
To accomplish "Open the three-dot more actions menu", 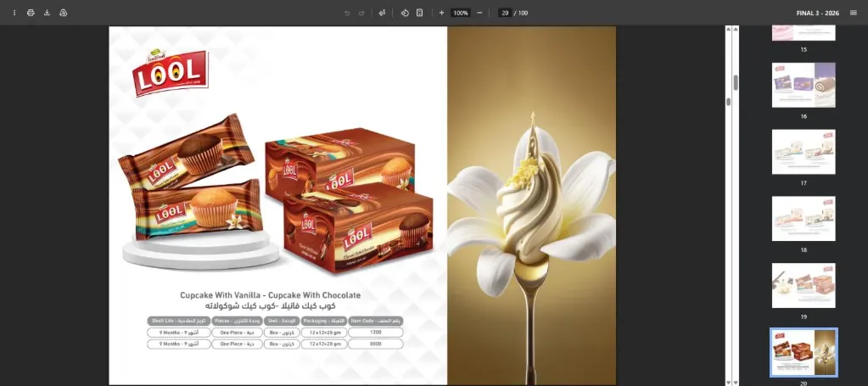I will [x=14, y=13].
